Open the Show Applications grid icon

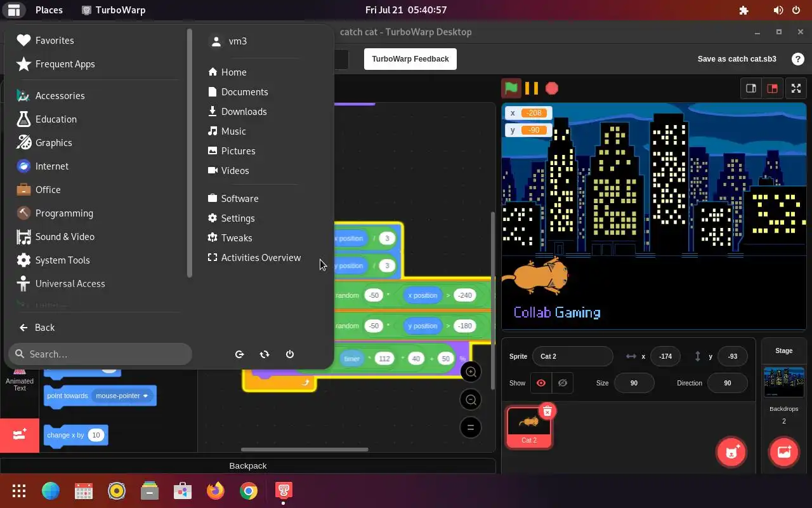[x=19, y=491]
